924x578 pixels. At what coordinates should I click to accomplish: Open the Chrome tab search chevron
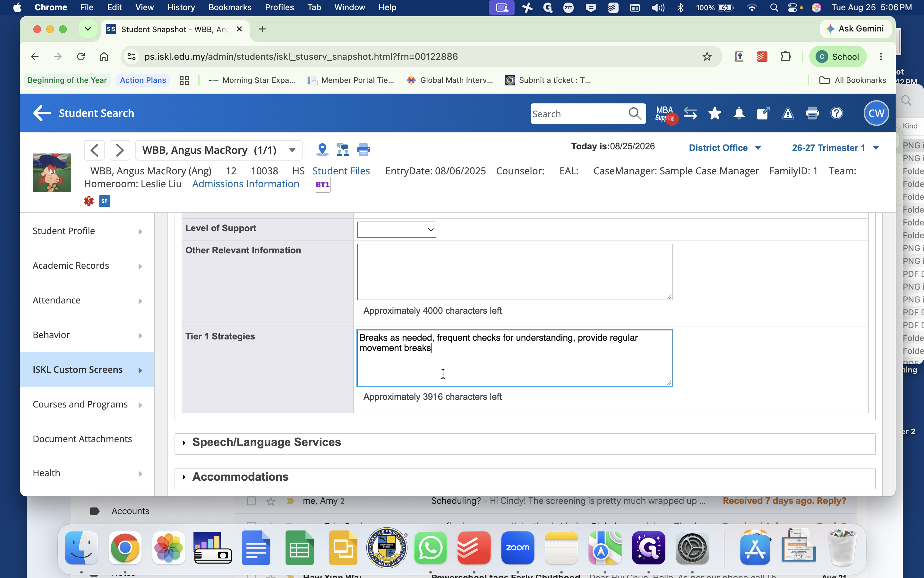click(88, 29)
